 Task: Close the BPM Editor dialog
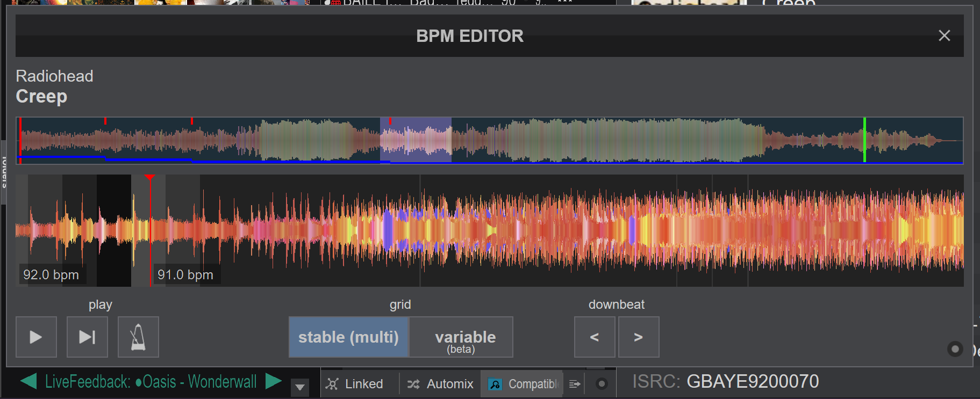944,36
